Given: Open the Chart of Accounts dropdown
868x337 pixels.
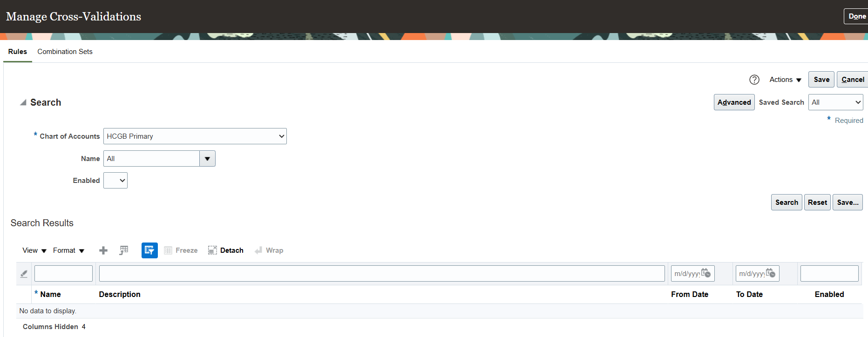Looking at the screenshot, I should [x=195, y=136].
